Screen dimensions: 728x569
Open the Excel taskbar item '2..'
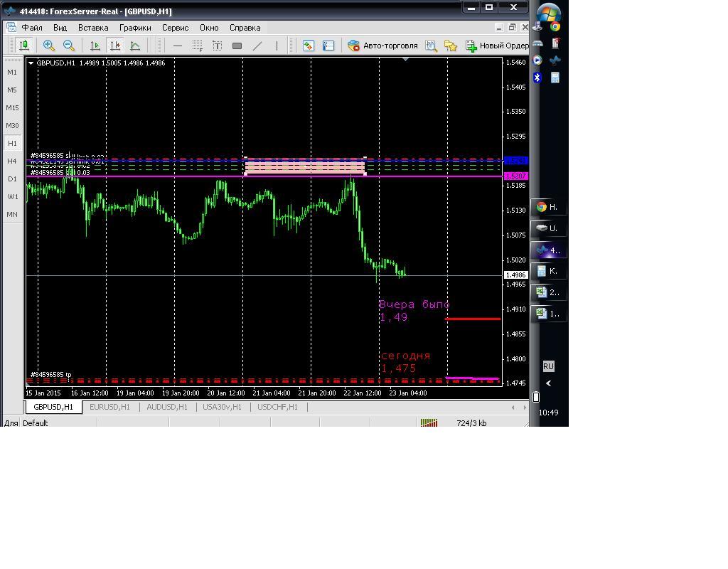pos(548,292)
